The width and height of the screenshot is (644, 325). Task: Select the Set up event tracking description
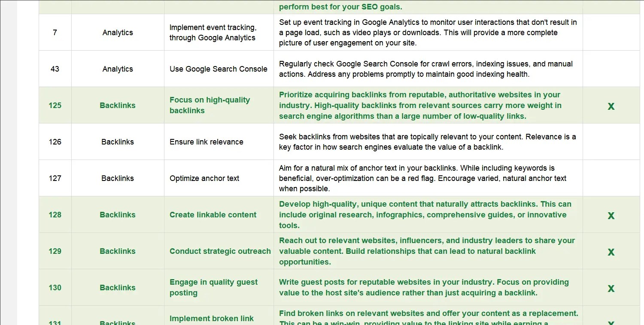click(x=428, y=33)
